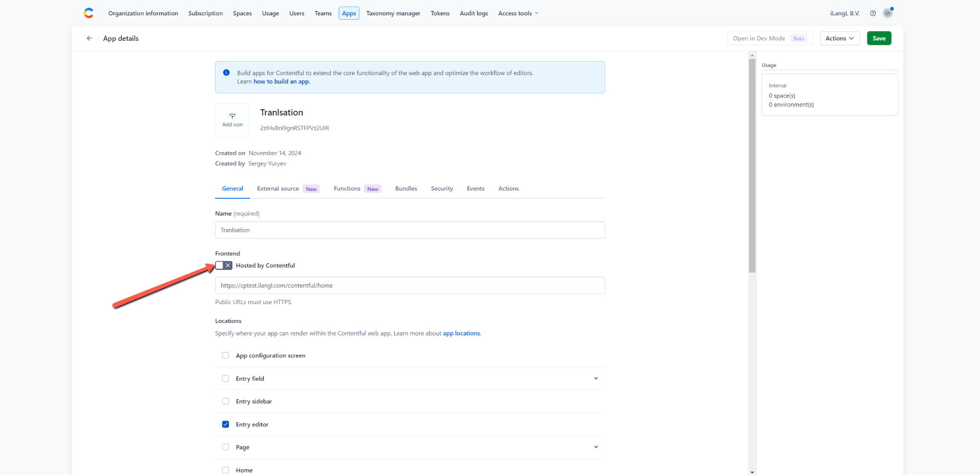Follow the how to build an app link

[281, 82]
